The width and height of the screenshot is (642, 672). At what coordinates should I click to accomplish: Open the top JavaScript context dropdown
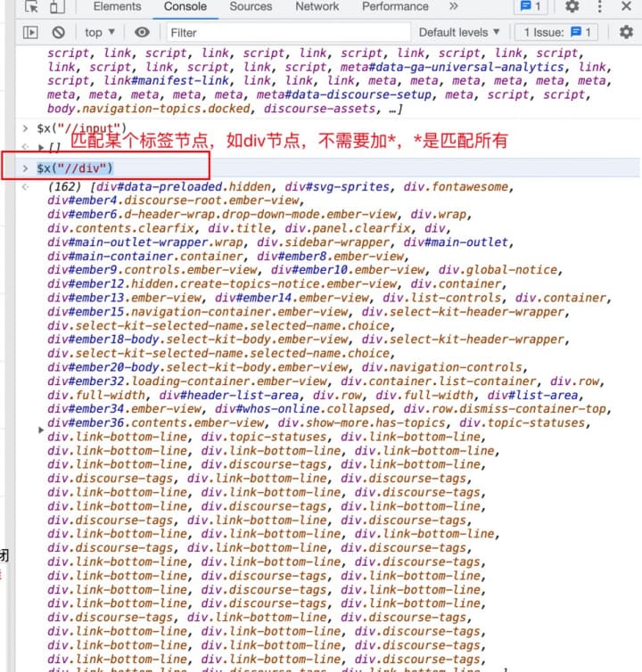[100, 33]
